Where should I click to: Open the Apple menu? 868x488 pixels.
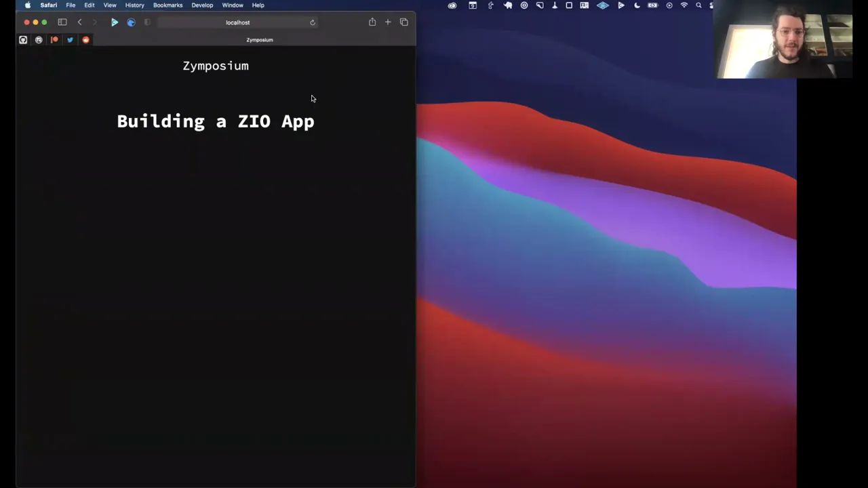tap(28, 5)
